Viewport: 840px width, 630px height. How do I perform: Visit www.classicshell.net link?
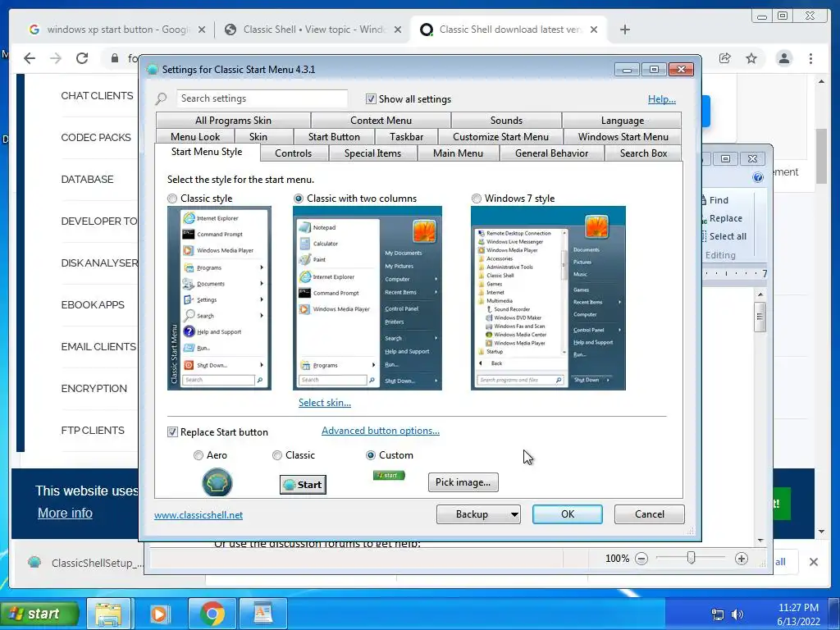coord(199,515)
